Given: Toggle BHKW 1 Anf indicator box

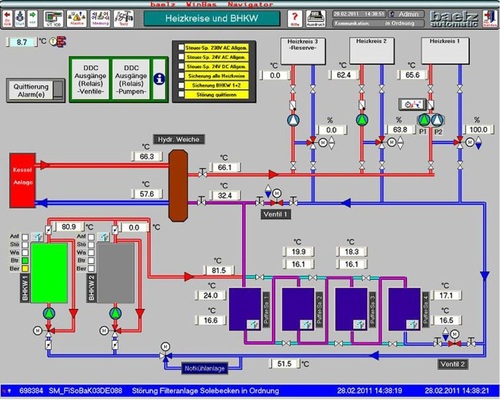Looking at the screenshot, I should [25, 237].
